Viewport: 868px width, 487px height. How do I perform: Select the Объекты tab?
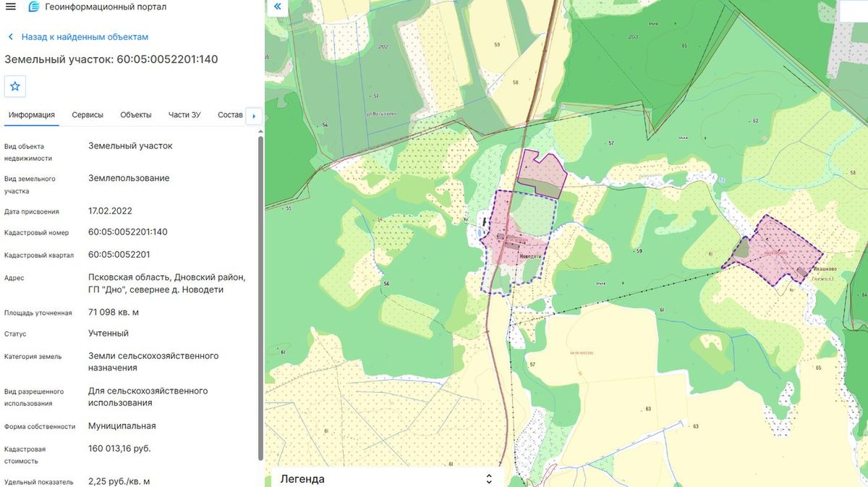(x=136, y=115)
